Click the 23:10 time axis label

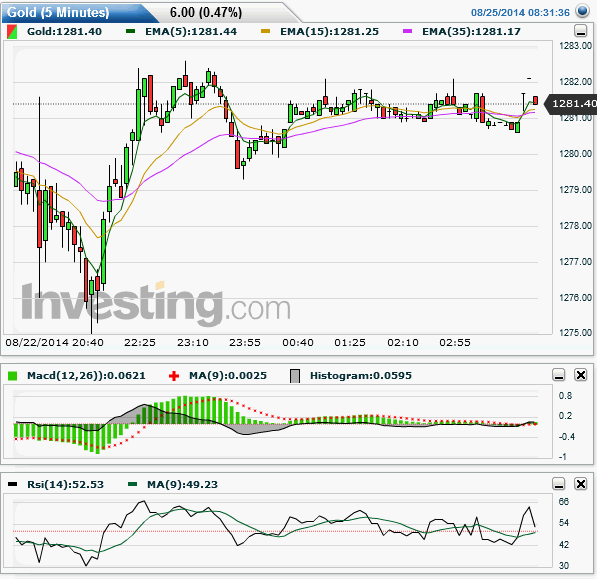pyautogui.click(x=193, y=343)
